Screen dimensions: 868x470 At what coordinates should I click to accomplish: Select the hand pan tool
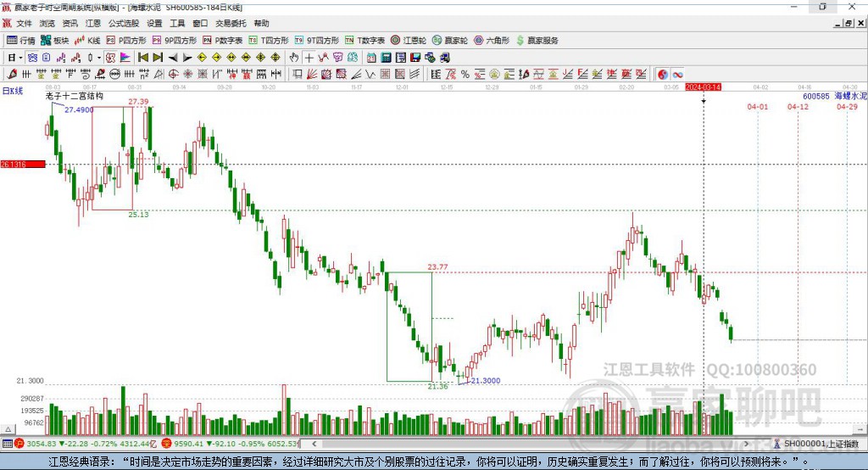[293, 57]
